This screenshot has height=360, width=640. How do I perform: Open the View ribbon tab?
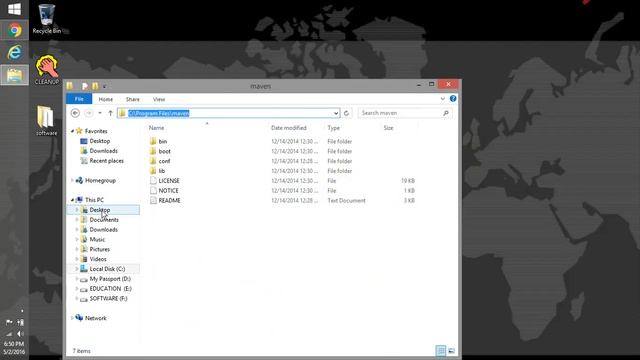(159, 99)
